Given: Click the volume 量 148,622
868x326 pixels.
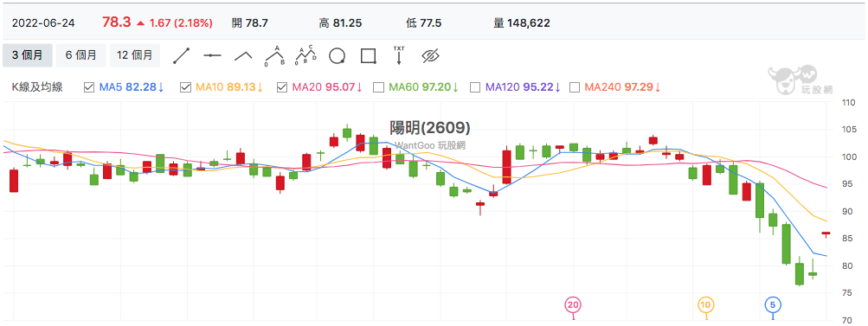Looking at the screenshot, I should coord(522,23).
